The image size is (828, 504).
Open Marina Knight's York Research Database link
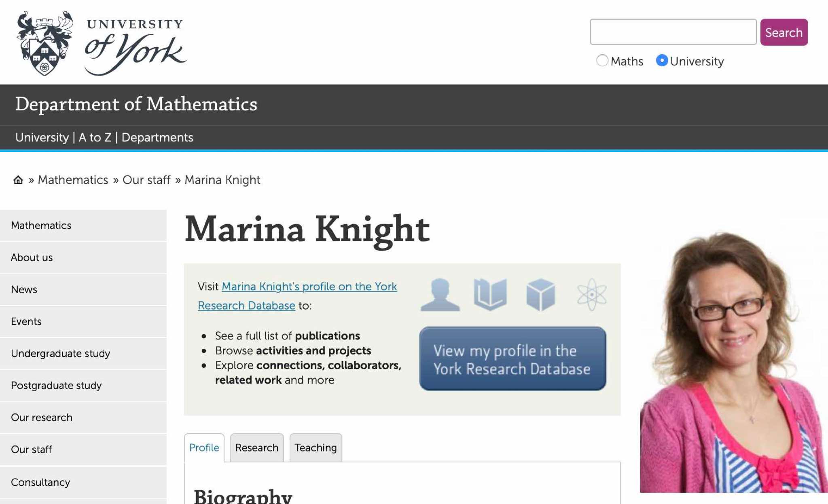tap(309, 287)
